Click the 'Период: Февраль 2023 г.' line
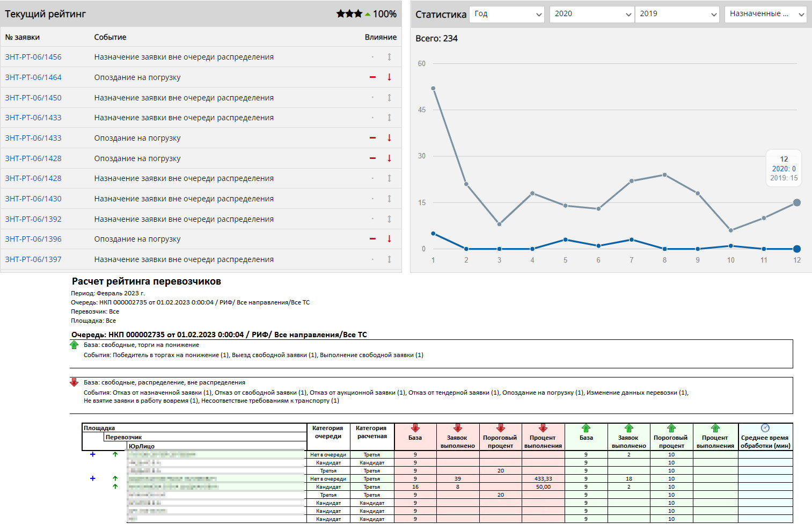The image size is (812, 530). coord(108,293)
